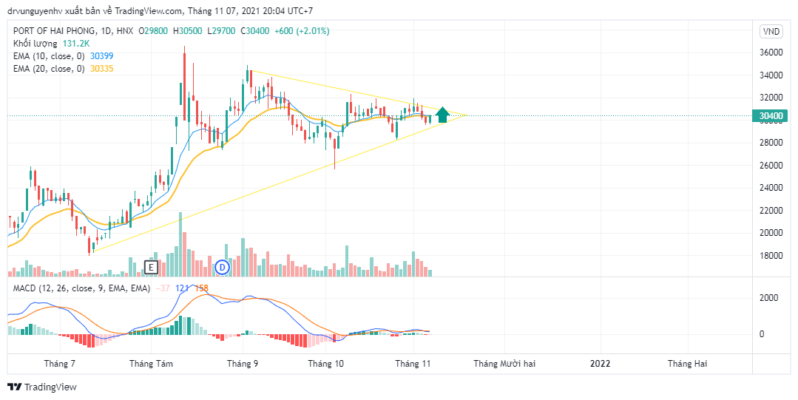Image resolution: width=798 pixels, height=400 pixels.
Task: Click the MACD line value 121
Action: click(x=182, y=289)
